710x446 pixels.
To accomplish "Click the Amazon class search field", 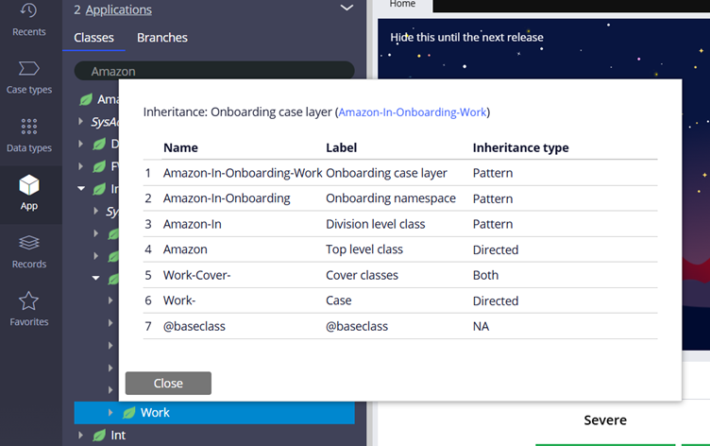I will click(214, 71).
